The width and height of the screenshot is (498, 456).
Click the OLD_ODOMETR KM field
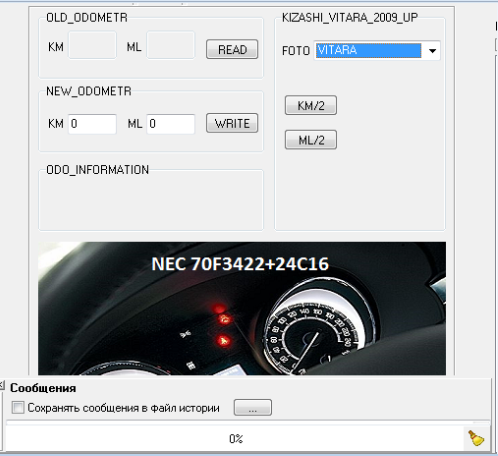[x=92, y=46]
